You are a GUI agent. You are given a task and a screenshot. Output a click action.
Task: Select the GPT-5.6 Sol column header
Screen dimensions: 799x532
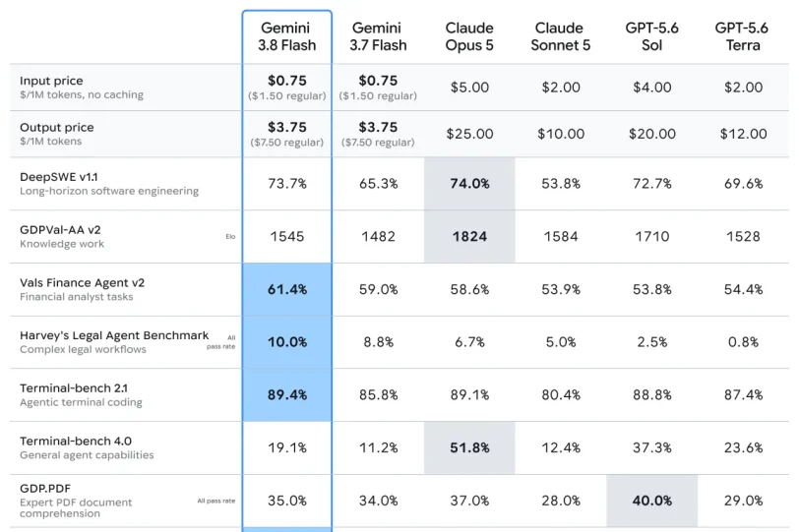click(x=651, y=36)
